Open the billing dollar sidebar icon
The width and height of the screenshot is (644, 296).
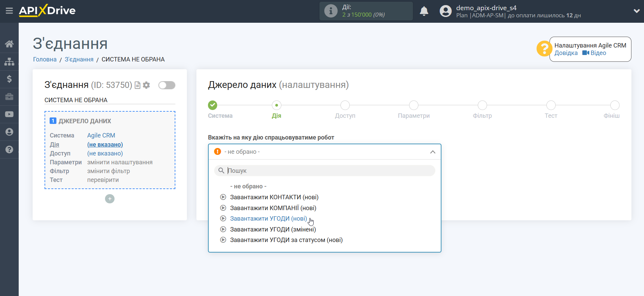9,79
